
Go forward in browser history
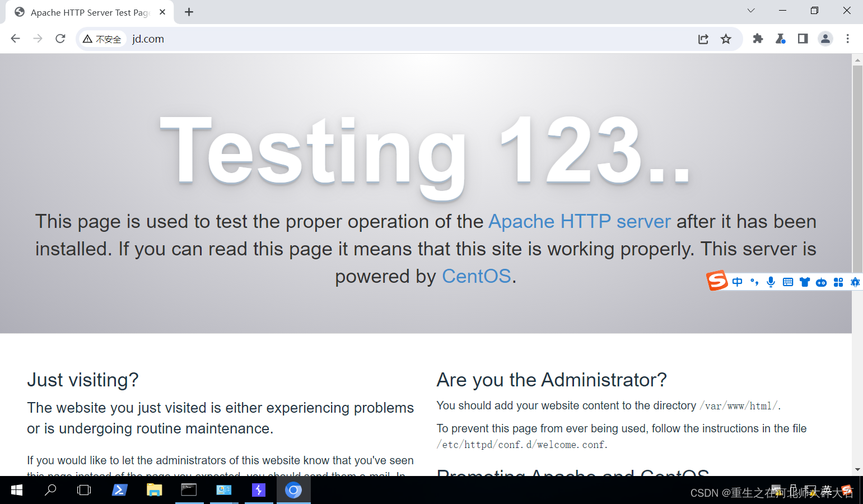pos(38,39)
